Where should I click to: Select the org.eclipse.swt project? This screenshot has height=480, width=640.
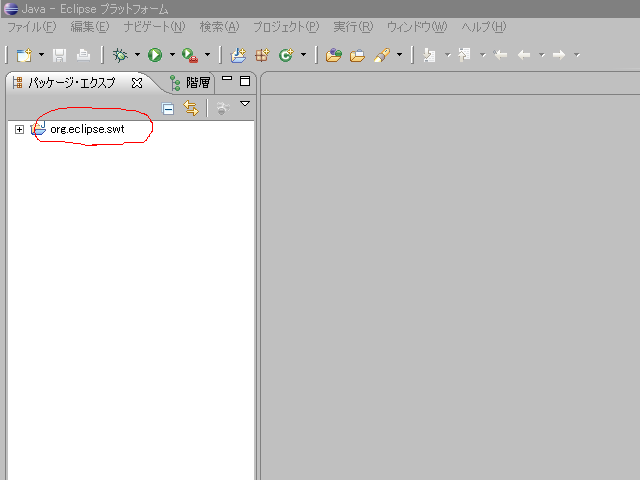click(87, 129)
